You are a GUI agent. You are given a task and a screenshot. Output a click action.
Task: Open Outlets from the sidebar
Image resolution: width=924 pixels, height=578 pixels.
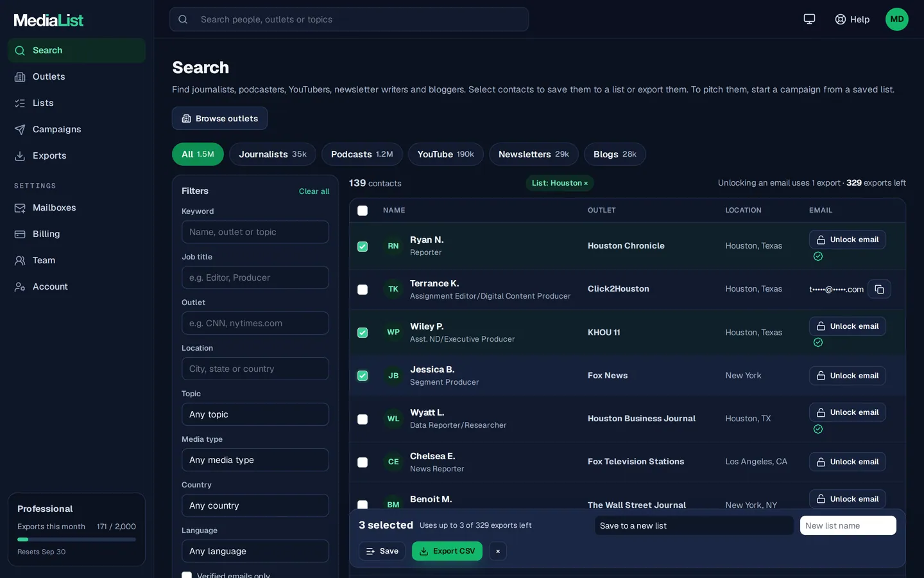click(x=76, y=76)
